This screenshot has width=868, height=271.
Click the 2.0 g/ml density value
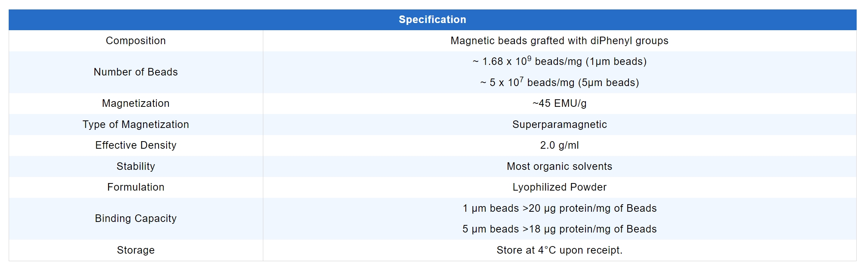point(559,145)
